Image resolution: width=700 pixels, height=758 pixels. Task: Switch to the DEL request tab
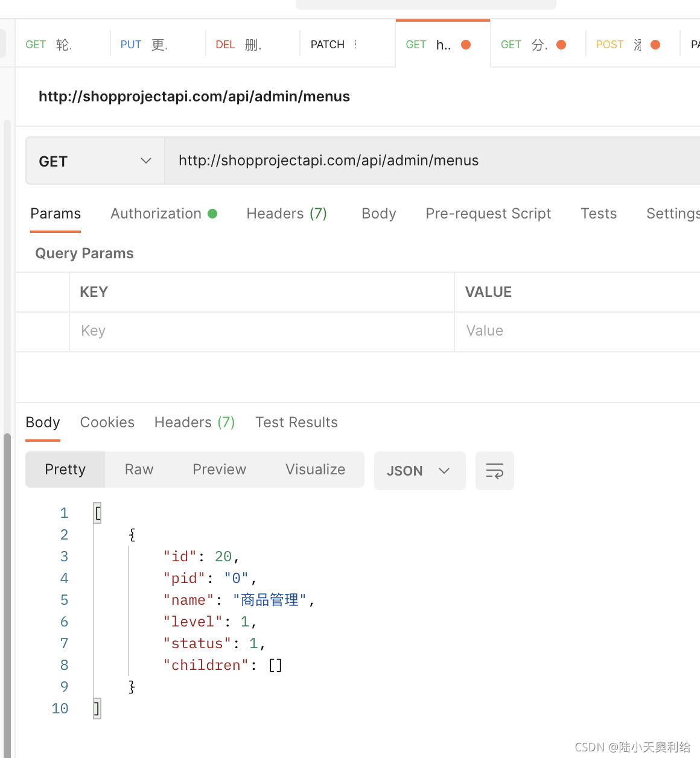point(252,45)
